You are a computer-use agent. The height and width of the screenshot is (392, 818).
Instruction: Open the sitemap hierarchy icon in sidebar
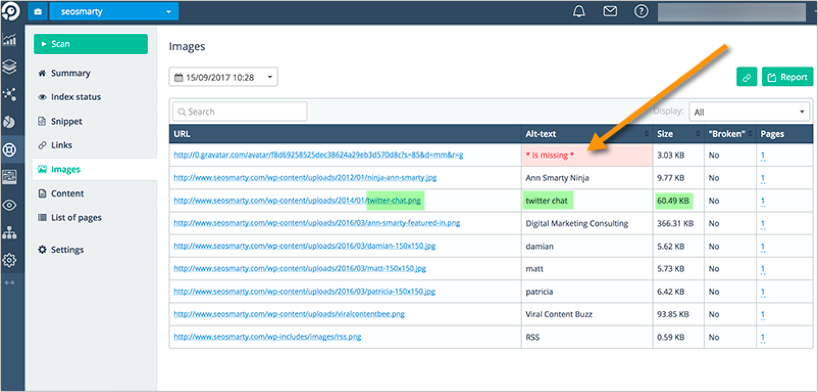[x=9, y=233]
